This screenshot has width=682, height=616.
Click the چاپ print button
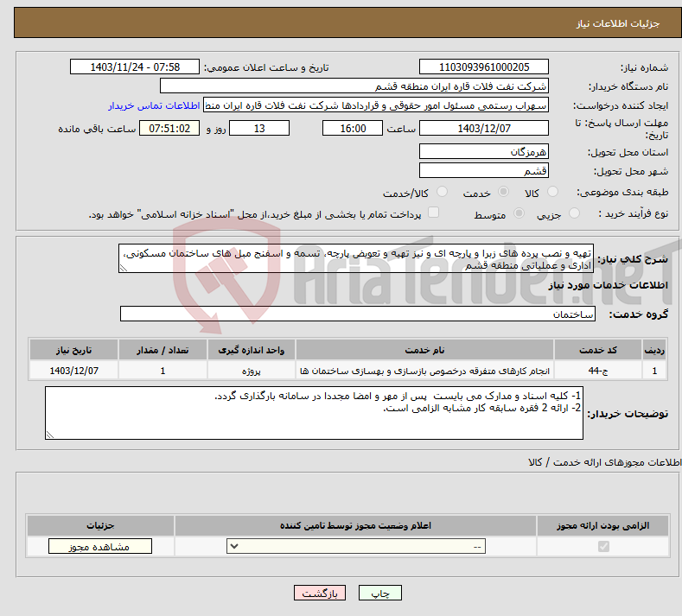pyautogui.click(x=379, y=593)
